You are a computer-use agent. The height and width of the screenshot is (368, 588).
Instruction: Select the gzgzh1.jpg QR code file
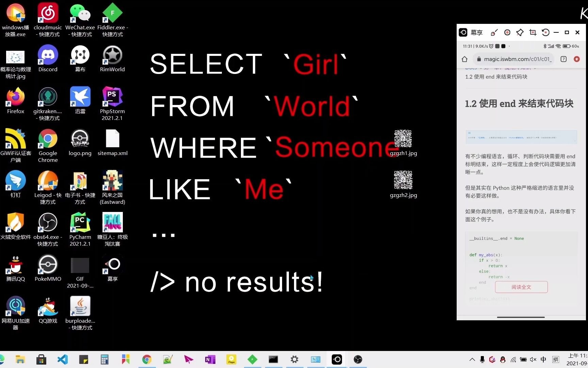[x=403, y=142]
